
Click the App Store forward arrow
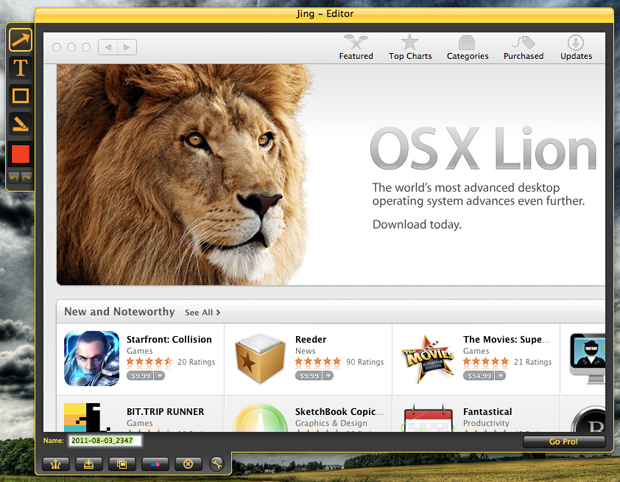pyautogui.click(x=127, y=47)
